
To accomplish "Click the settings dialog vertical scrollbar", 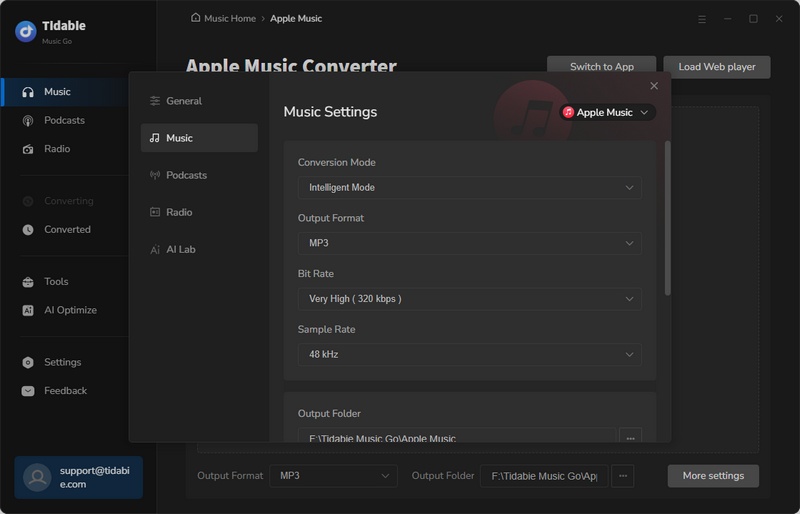I will [x=667, y=220].
